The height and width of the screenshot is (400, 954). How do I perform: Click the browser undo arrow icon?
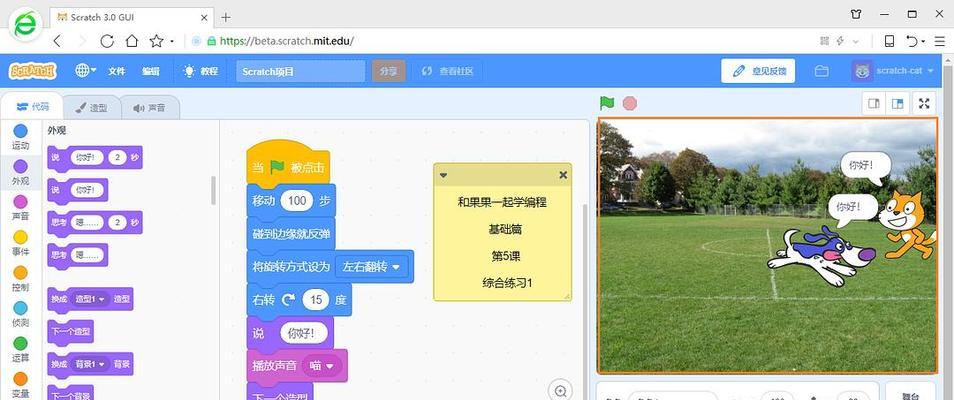[x=911, y=41]
